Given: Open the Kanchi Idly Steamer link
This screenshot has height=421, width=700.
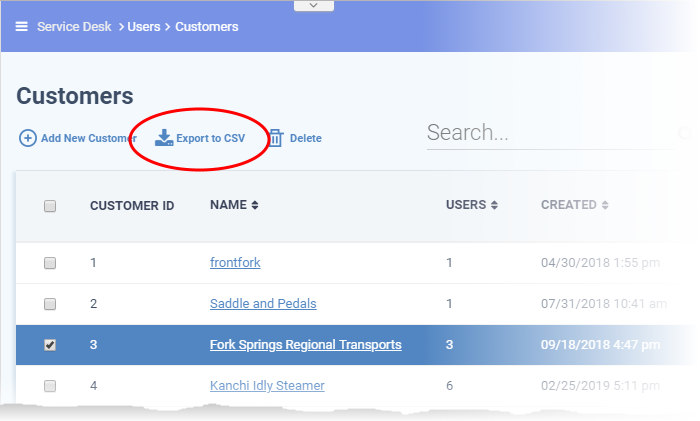Looking at the screenshot, I should [267, 385].
